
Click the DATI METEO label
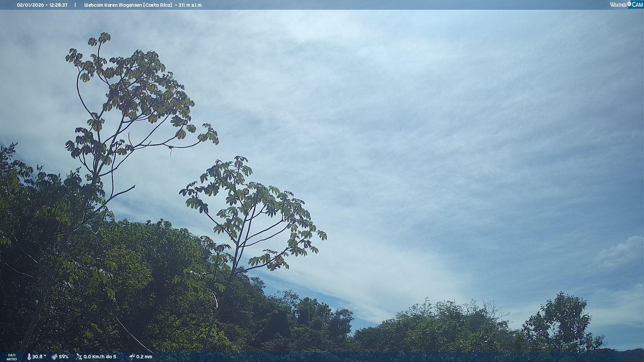[12, 357]
